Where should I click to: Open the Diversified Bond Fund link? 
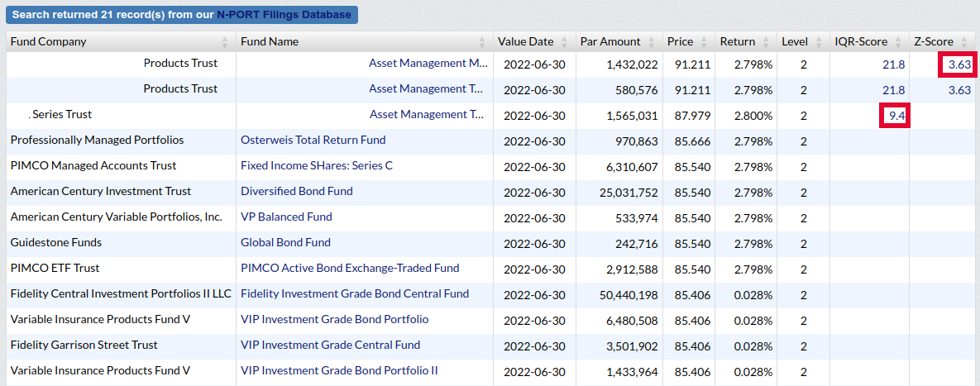click(x=296, y=192)
